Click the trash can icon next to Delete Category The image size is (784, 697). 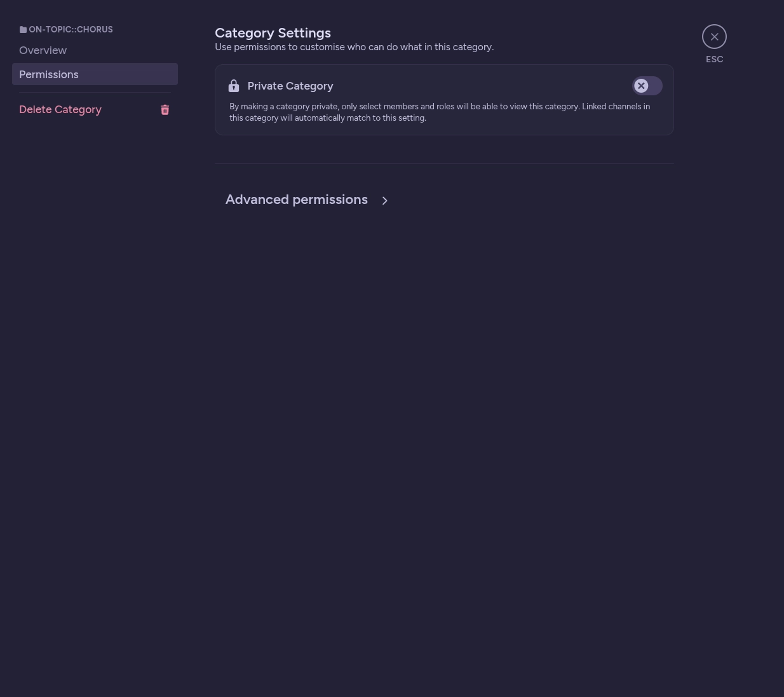click(165, 110)
